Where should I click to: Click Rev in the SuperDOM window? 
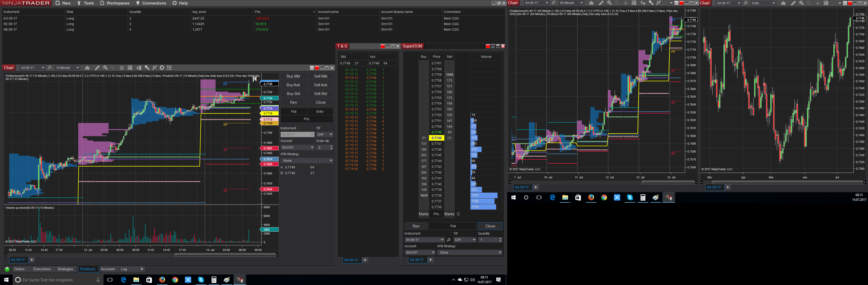pos(416,226)
